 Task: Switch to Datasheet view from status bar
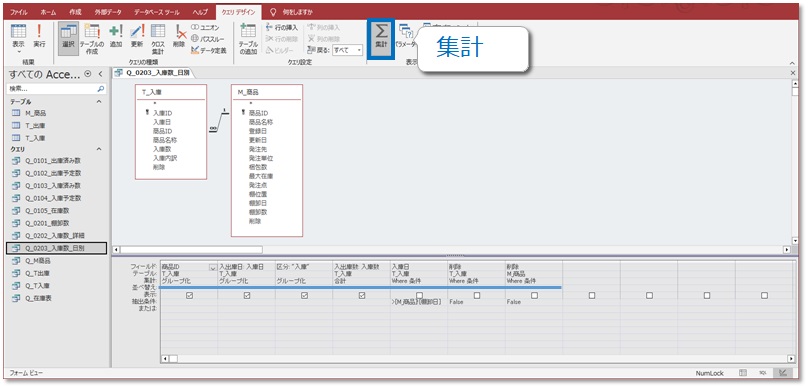tap(743, 373)
